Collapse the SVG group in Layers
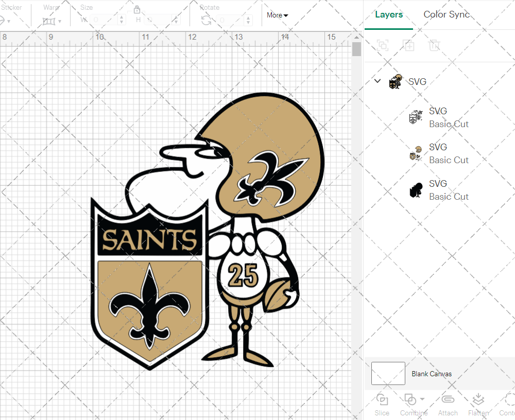515x420 pixels. 377,81
